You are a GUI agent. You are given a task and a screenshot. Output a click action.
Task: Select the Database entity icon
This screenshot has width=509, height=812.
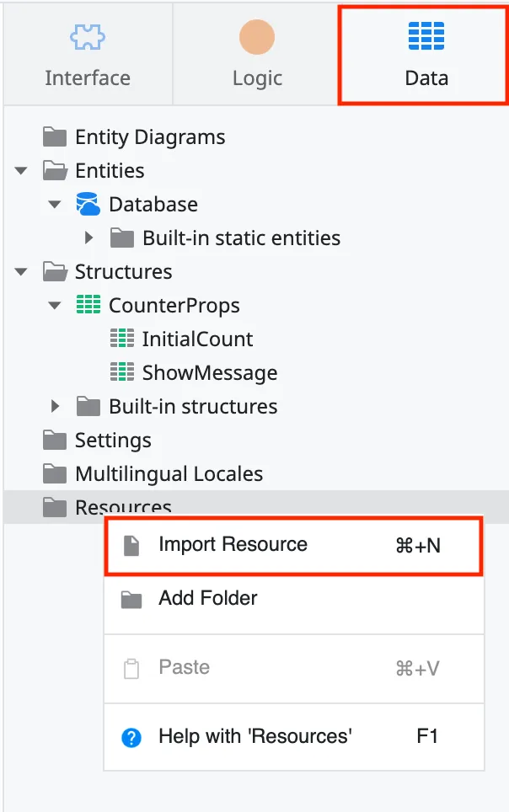point(87,204)
